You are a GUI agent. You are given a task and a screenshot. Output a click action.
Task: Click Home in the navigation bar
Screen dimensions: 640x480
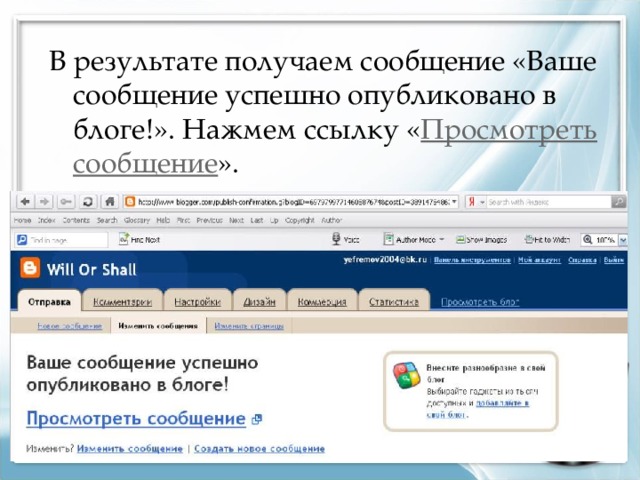tap(22, 220)
